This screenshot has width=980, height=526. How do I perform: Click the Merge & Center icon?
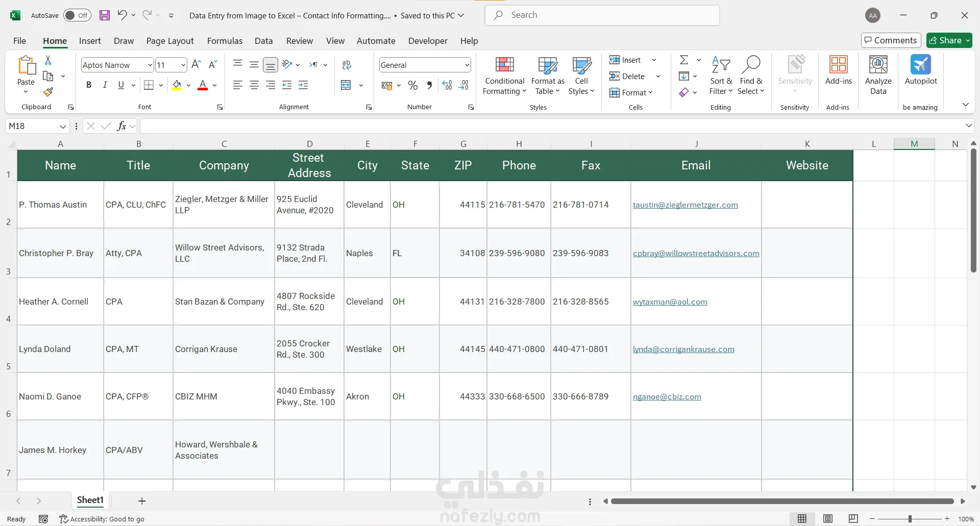346,85
